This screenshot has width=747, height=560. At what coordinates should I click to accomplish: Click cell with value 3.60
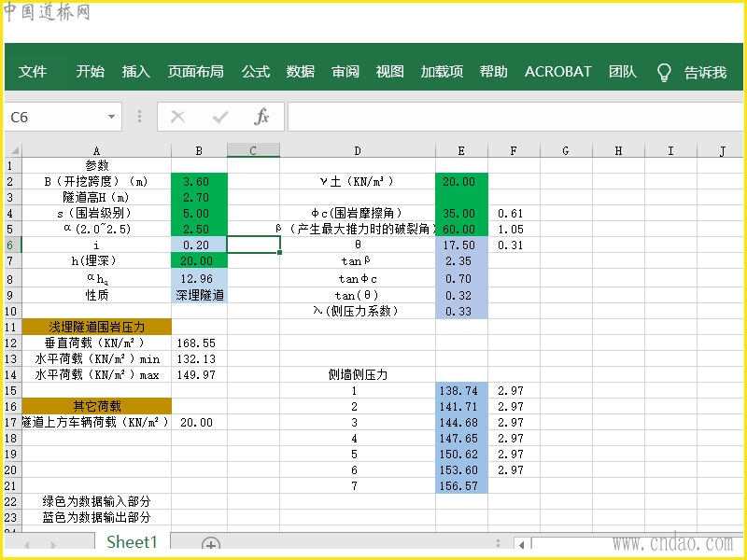(x=199, y=181)
